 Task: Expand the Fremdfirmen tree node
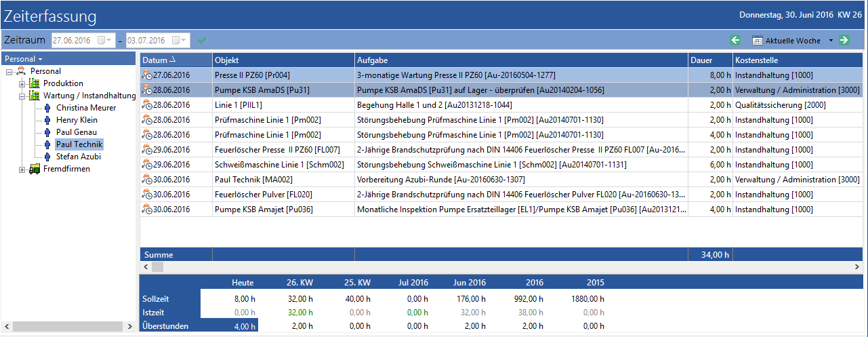pyautogui.click(x=22, y=170)
